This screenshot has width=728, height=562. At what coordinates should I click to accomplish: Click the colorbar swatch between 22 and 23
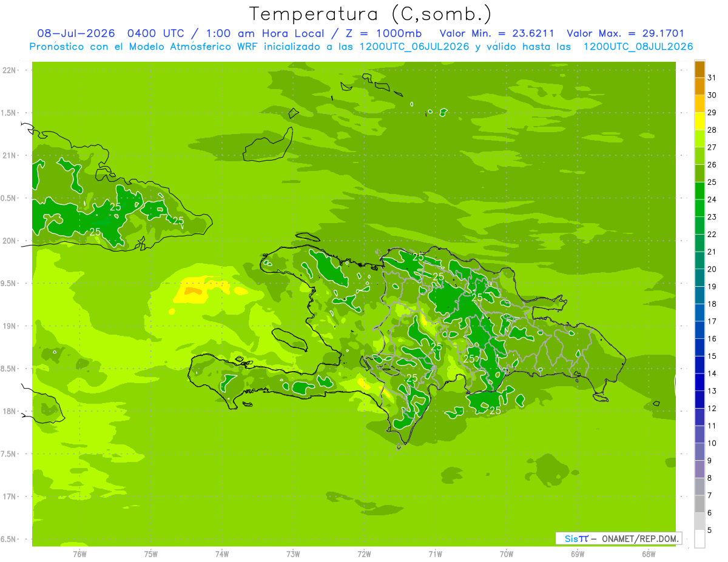[x=699, y=226]
